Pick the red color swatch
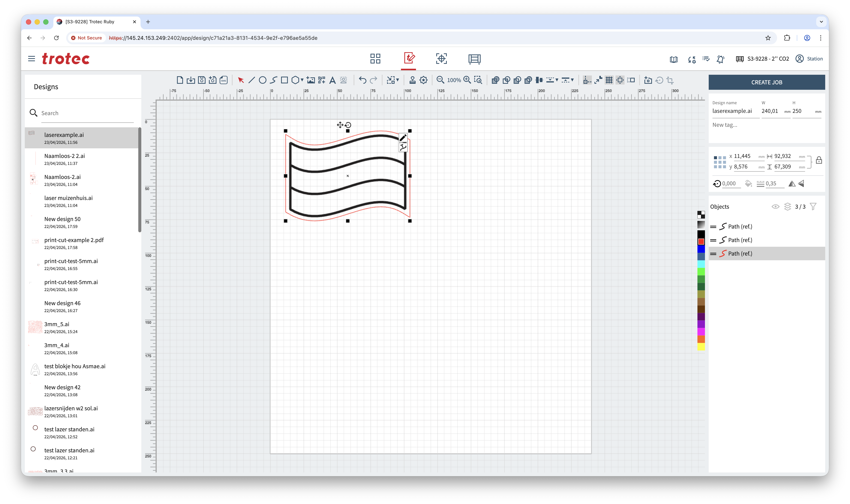 click(x=701, y=241)
